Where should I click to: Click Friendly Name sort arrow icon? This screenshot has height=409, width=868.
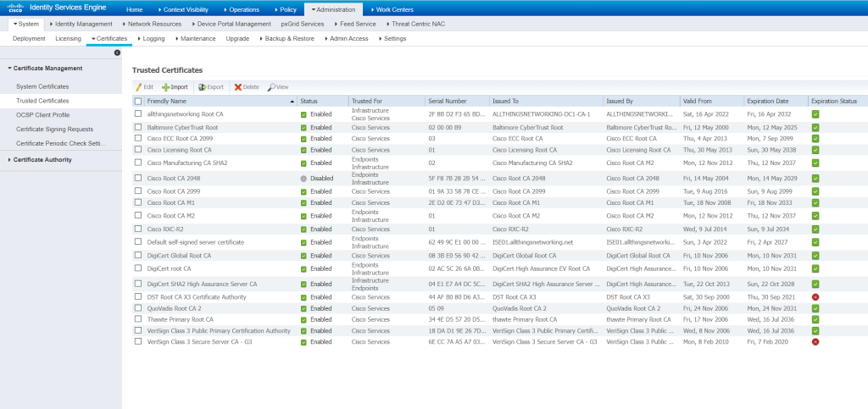point(292,102)
